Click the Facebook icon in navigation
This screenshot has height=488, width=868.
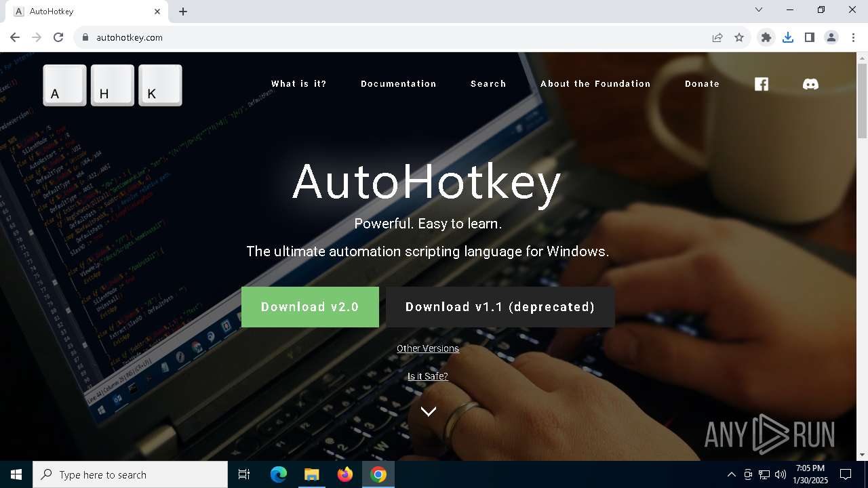tap(762, 84)
